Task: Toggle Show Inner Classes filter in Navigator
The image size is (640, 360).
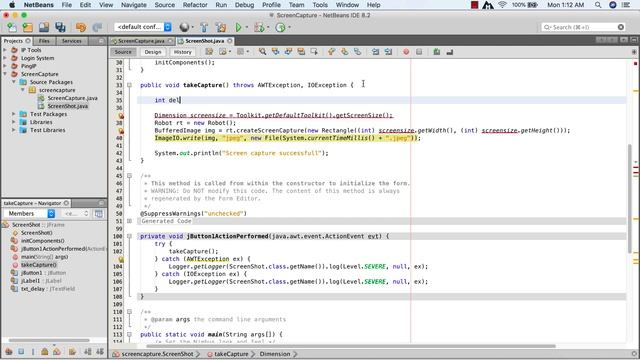Action: coord(57,351)
